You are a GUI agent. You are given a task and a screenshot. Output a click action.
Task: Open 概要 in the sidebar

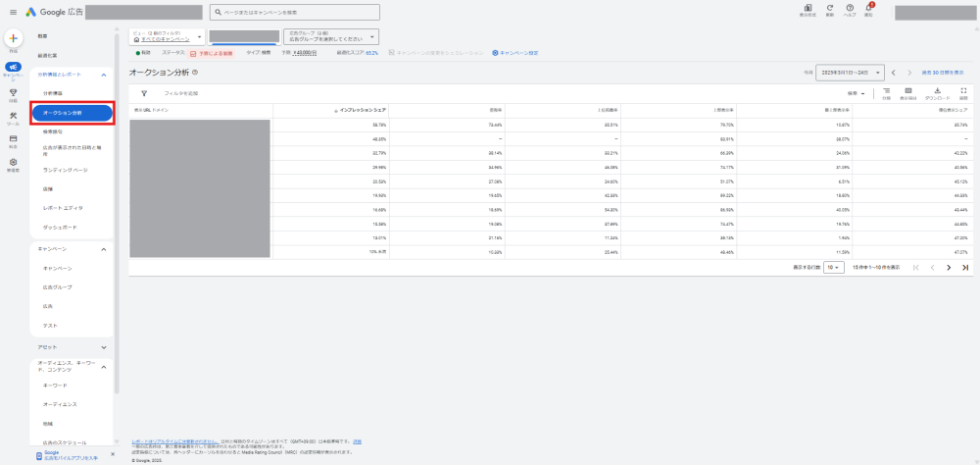pyautogui.click(x=42, y=36)
